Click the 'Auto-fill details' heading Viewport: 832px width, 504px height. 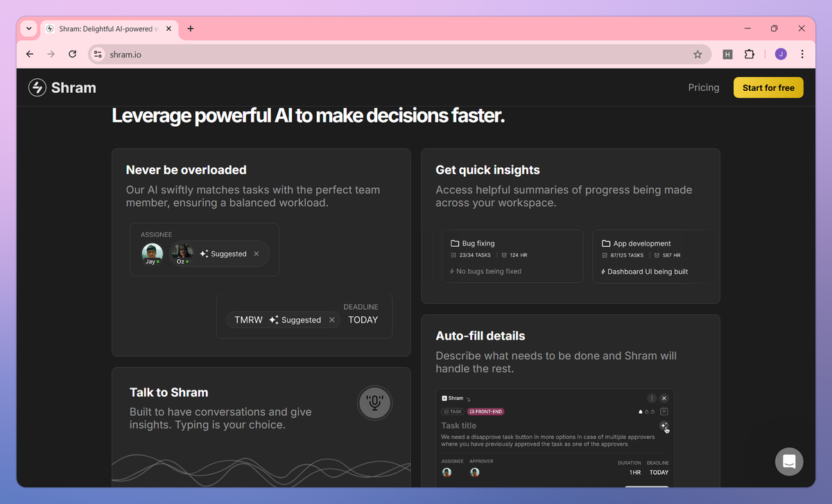(x=480, y=336)
